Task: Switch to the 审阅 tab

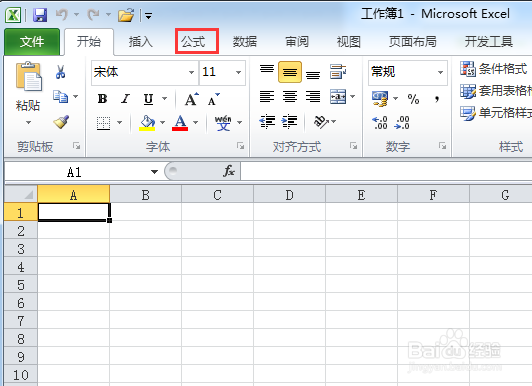Action: click(x=297, y=42)
